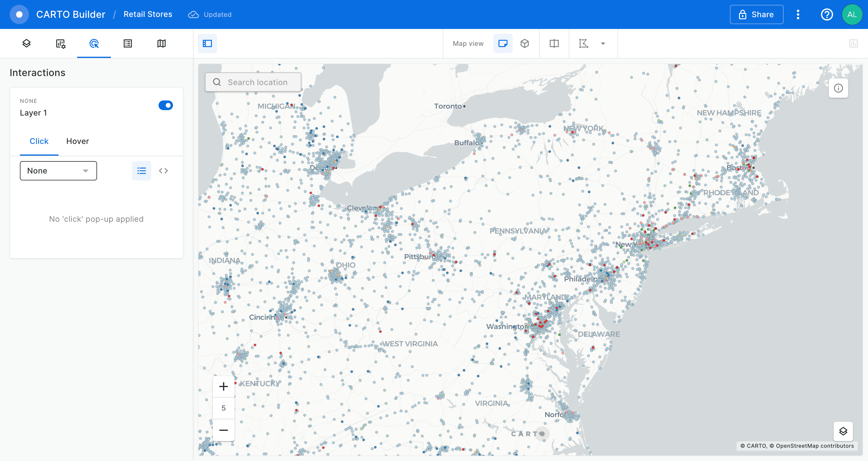Switch to 3D map view

pyautogui.click(x=525, y=43)
